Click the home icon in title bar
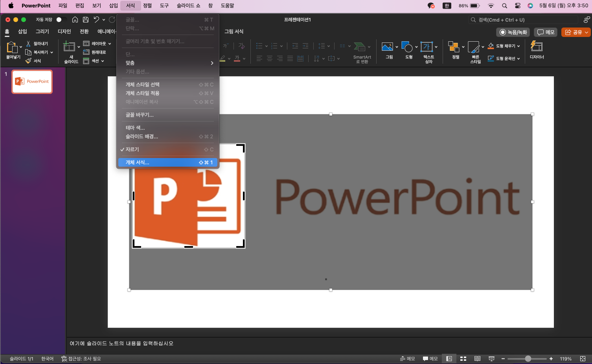Viewport: 592px width, 364px height. (x=75, y=20)
